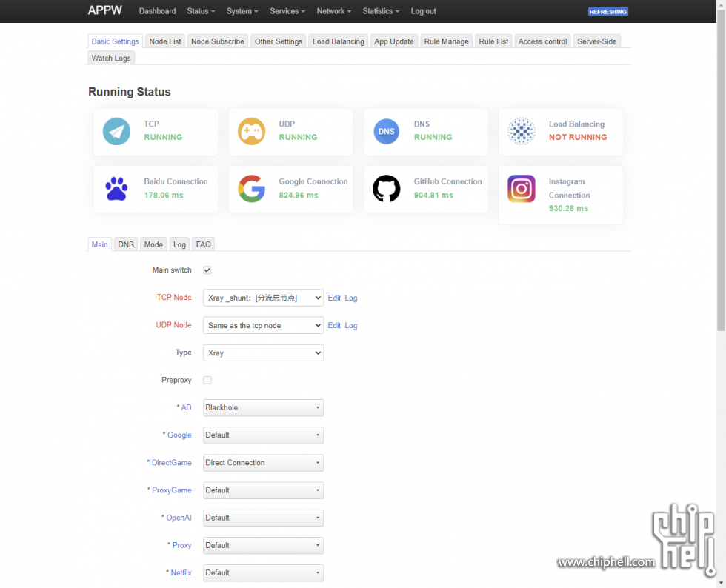The height and width of the screenshot is (588, 726).
Task: Click the Load Balancing NOT RUNNING status
Action: tap(578, 138)
